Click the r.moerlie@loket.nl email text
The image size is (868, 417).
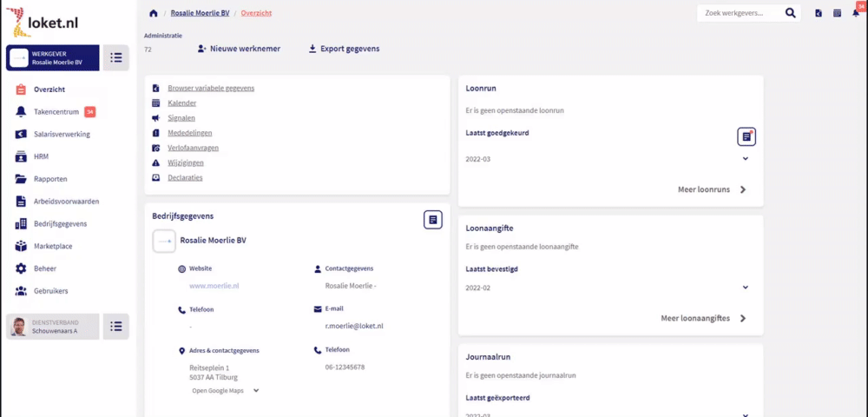click(x=354, y=326)
